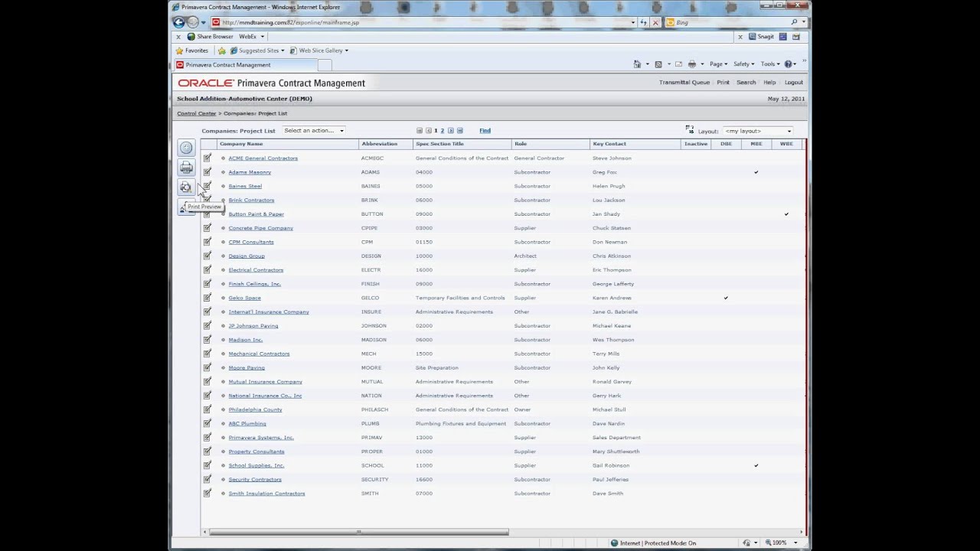Click Help in the Primavera top menu
This screenshot has width=980, height=551.
769,83
